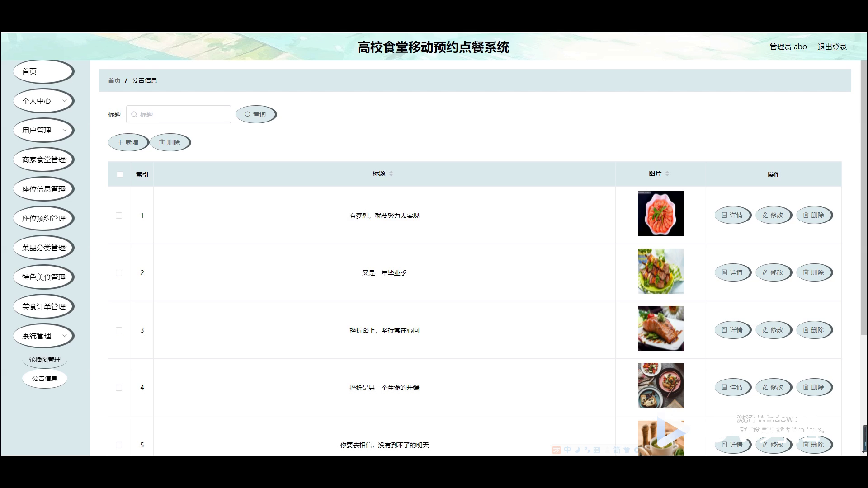The width and height of the screenshot is (868, 488).
Task: Tick the checkbox for row 4
Action: click(x=119, y=388)
